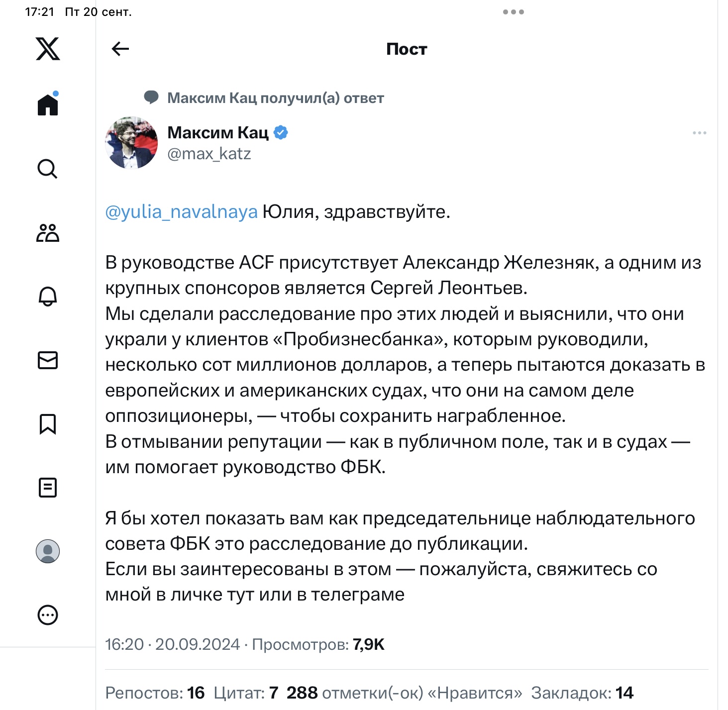The width and height of the screenshot is (728, 710).
Task: Open Максим Кац's profile photo
Action: [x=131, y=143]
